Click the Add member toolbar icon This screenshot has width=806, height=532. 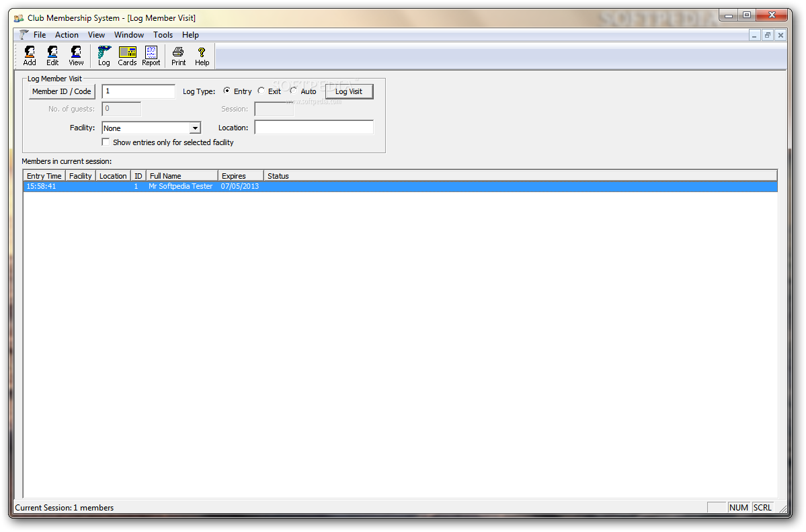pos(30,56)
